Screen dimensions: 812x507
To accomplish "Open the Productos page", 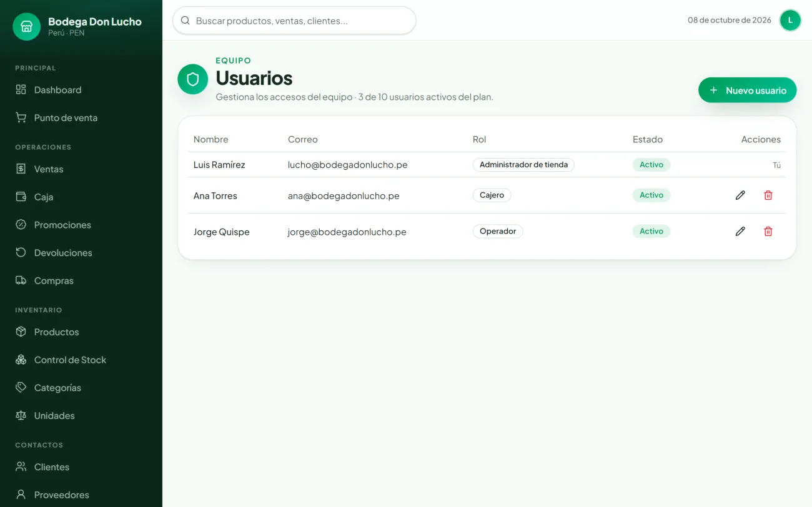I will point(81,332).
